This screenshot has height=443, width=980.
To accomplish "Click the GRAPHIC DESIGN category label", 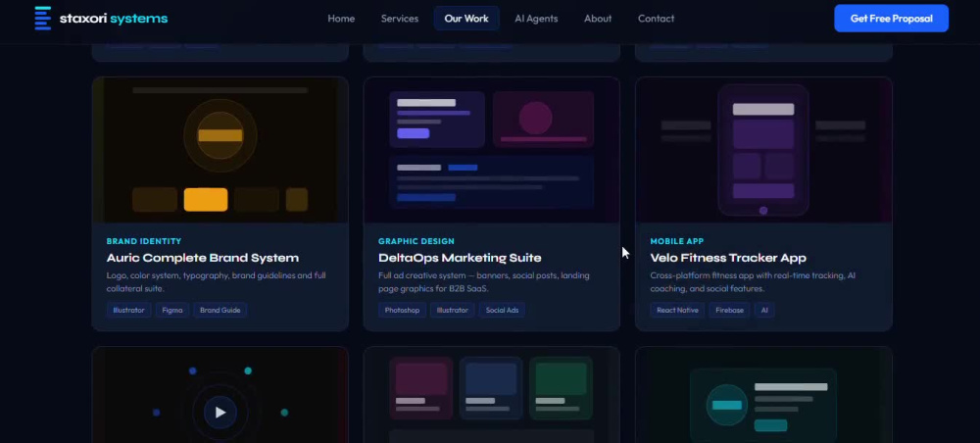I will 416,241.
